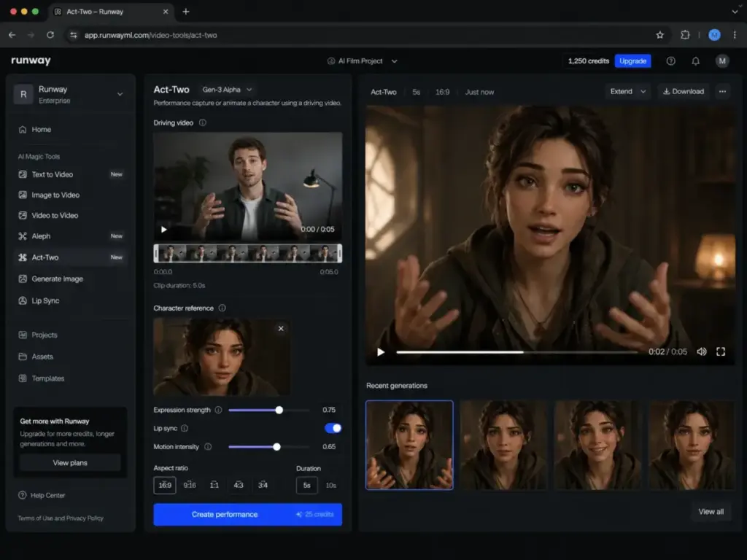Close the Act-Two browser tab
Image resolution: width=747 pixels, height=560 pixels.
tap(166, 12)
